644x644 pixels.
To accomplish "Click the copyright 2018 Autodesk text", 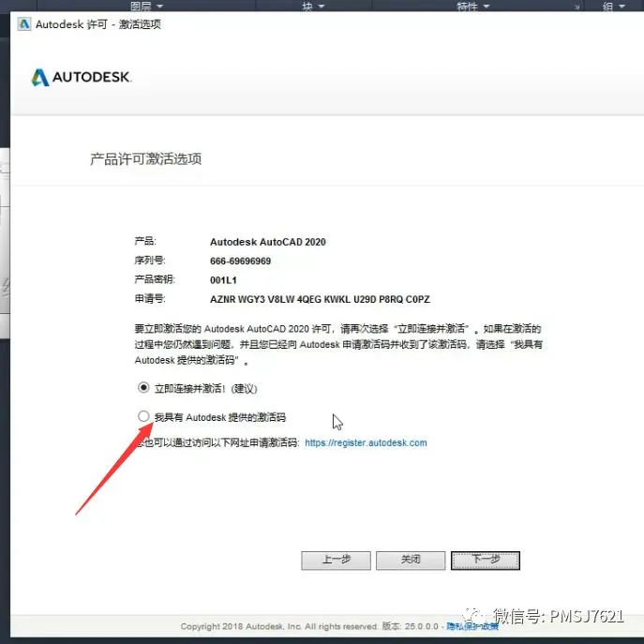I will (278, 626).
